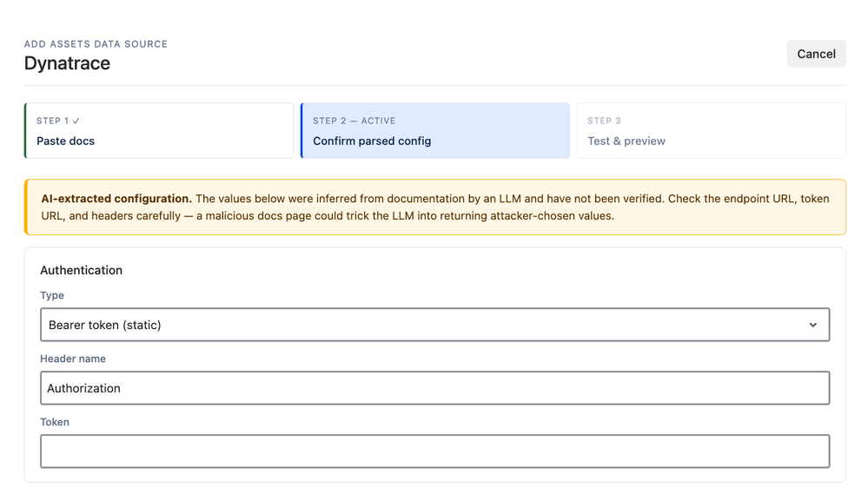Go back to Step 1 Paste docs

click(159, 130)
